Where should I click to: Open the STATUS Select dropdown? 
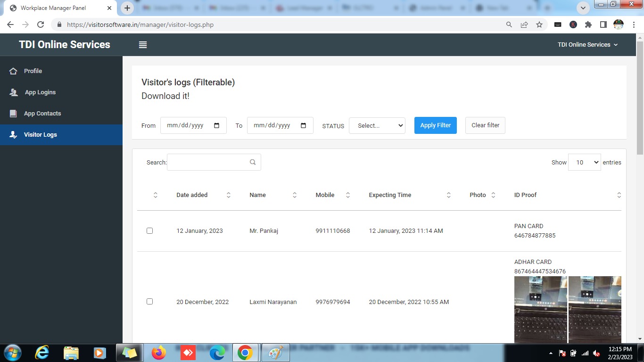point(377,125)
